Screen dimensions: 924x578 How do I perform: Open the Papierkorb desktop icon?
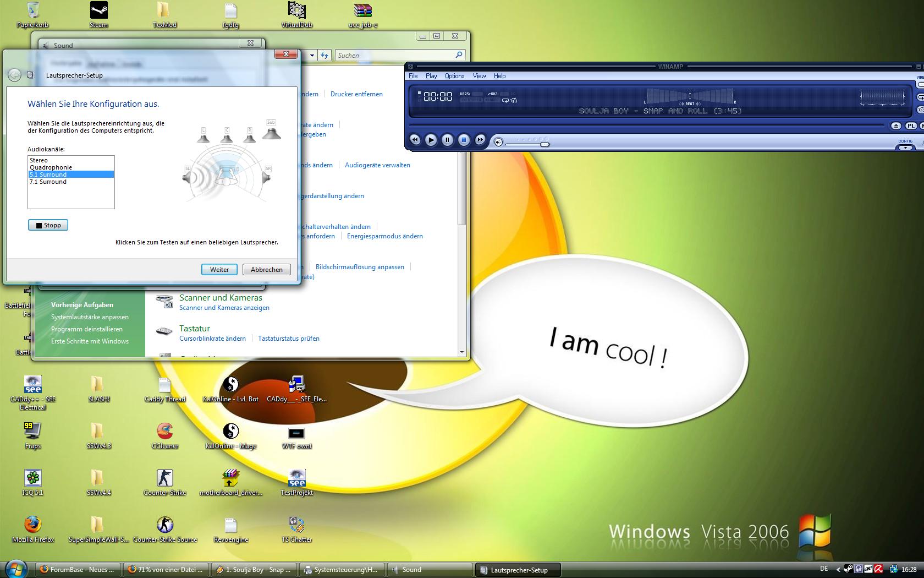tap(32, 15)
